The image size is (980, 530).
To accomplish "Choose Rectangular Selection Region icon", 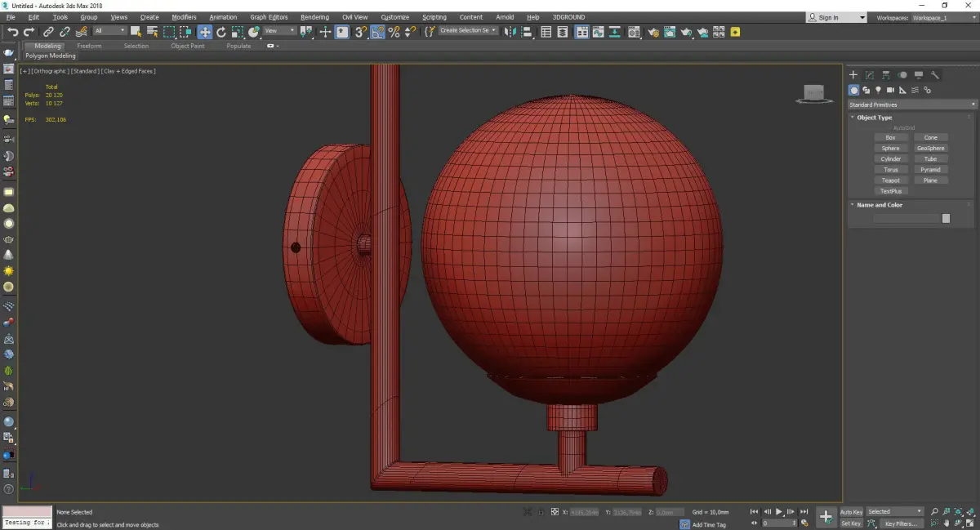I will pyautogui.click(x=169, y=32).
